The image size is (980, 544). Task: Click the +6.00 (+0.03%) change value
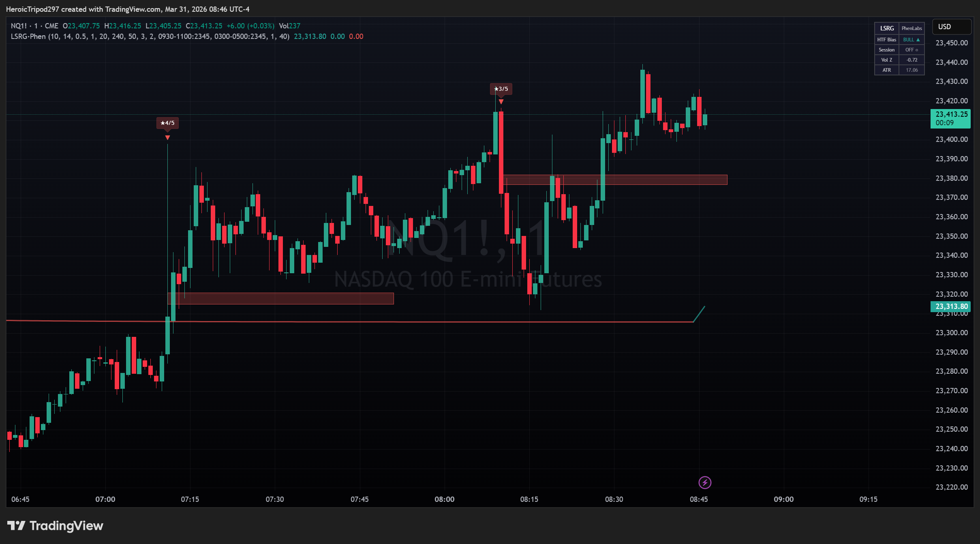pyautogui.click(x=250, y=26)
